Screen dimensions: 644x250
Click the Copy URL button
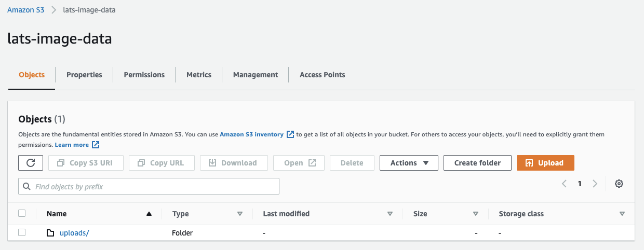point(162,163)
